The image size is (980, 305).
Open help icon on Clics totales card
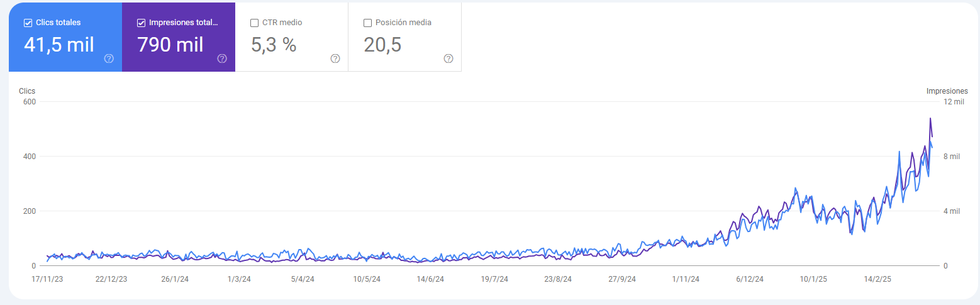[109, 58]
